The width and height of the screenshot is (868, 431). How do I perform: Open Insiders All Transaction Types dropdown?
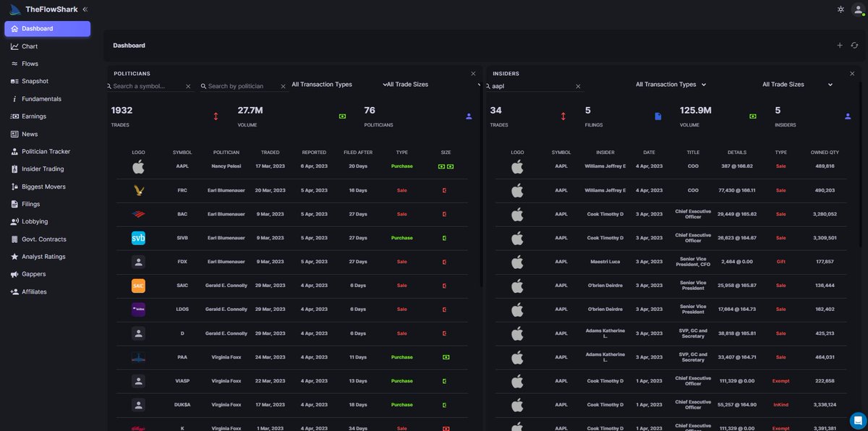(x=671, y=85)
